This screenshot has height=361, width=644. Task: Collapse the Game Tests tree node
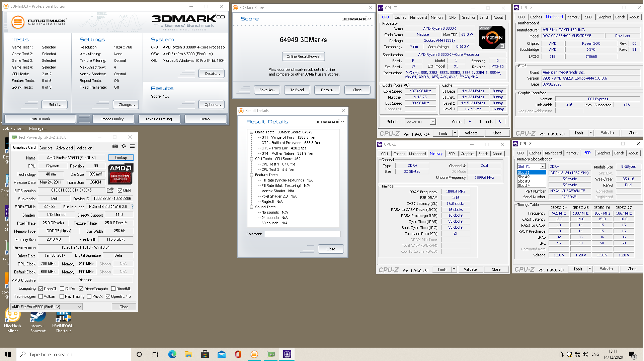click(251, 132)
